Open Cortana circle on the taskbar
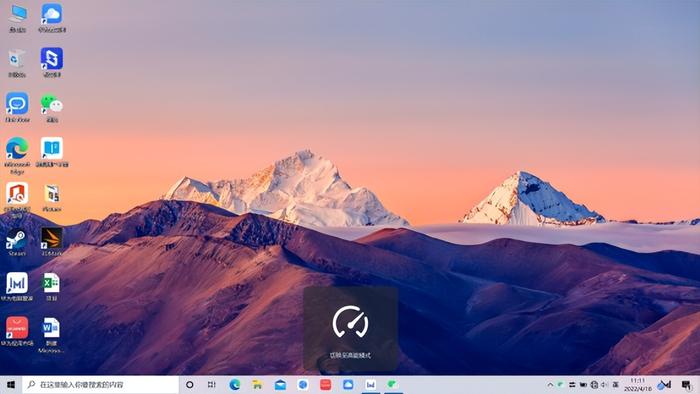The width and height of the screenshot is (700, 394). [x=189, y=385]
